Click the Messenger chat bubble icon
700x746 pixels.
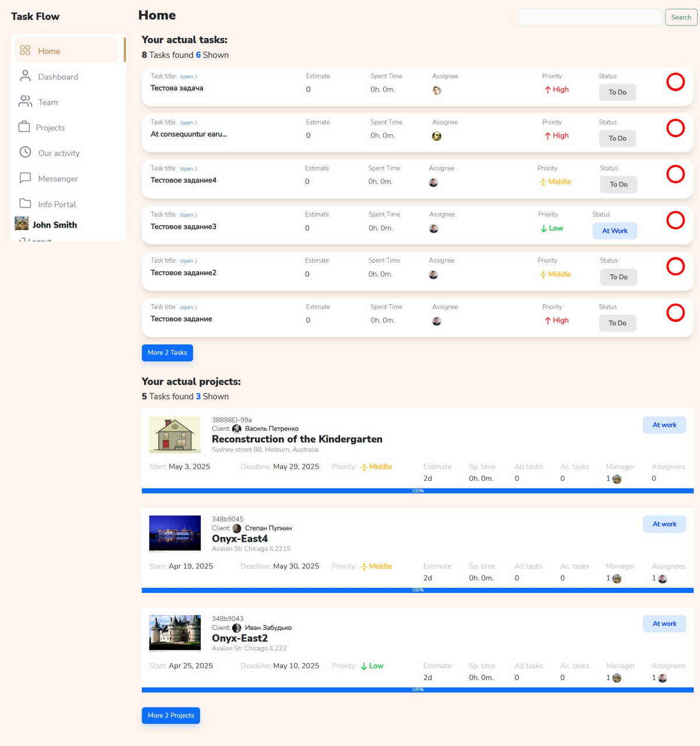25,178
